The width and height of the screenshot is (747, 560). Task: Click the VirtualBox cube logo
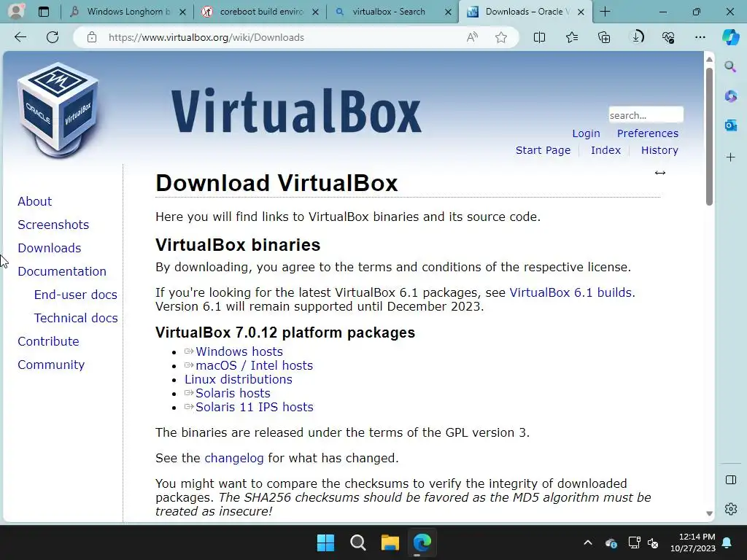[58, 110]
